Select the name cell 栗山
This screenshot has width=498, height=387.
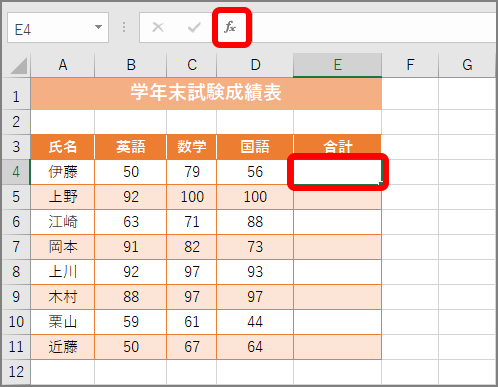point(63,322)
